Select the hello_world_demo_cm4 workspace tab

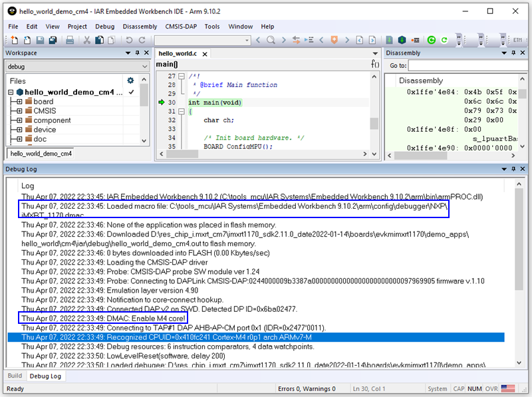(41, 154)
